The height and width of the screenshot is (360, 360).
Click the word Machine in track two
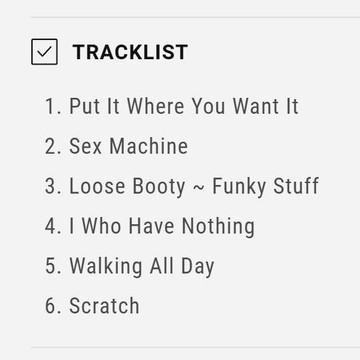tap(149, 146)
